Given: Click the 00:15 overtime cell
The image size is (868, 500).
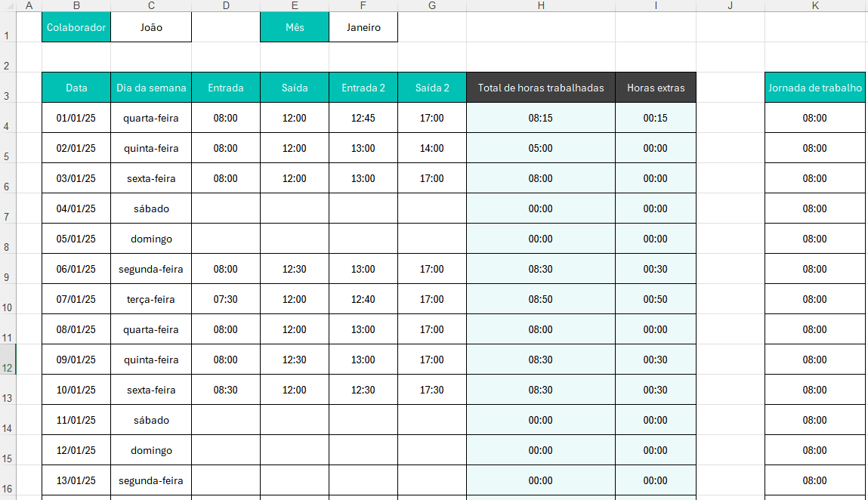Looking at the screenshot, I should (656, 118).
